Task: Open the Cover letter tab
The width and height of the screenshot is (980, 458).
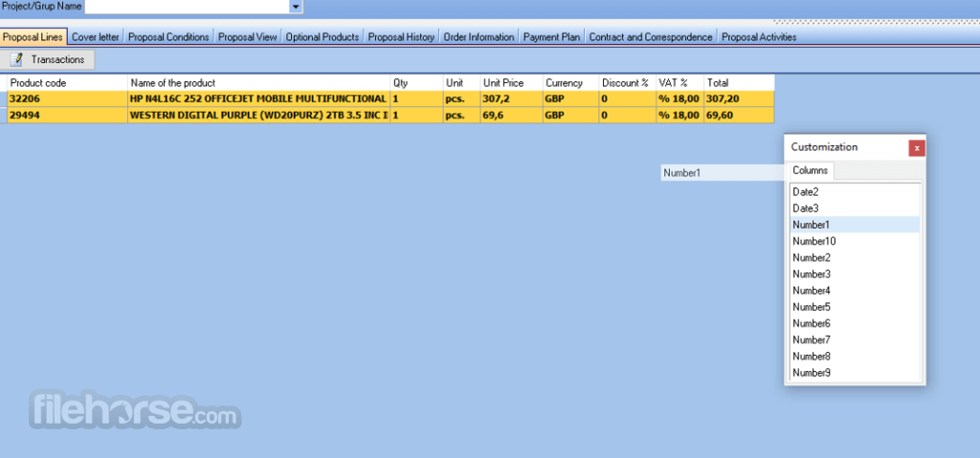Action: (95, 37)
